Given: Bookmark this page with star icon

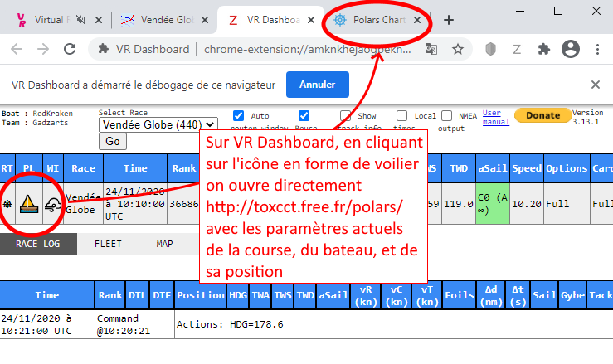Looking at the screenshot, I should pos(457,50).
